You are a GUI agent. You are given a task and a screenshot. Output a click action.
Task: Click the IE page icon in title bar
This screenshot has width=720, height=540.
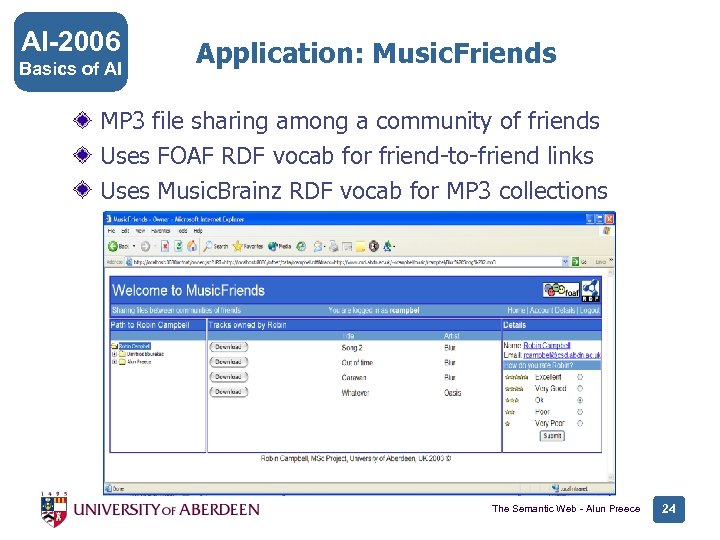pyautogui.click(x=109, y=219)
